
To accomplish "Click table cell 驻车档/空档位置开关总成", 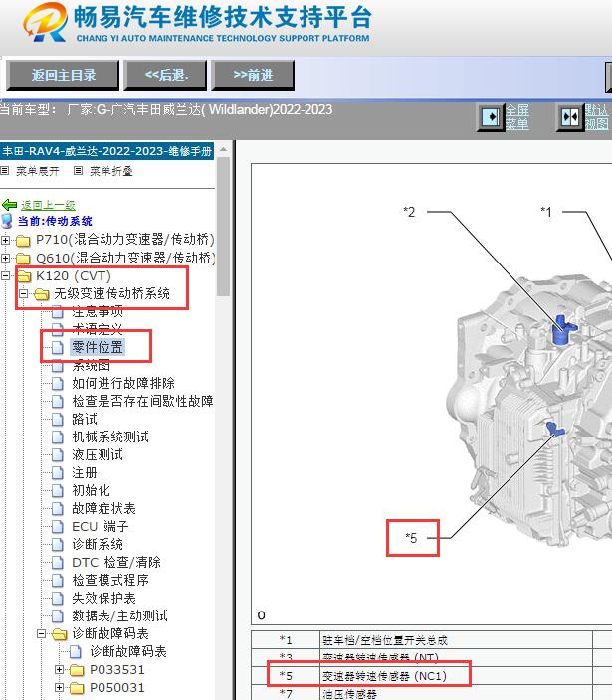I will (x=456, y=640).
